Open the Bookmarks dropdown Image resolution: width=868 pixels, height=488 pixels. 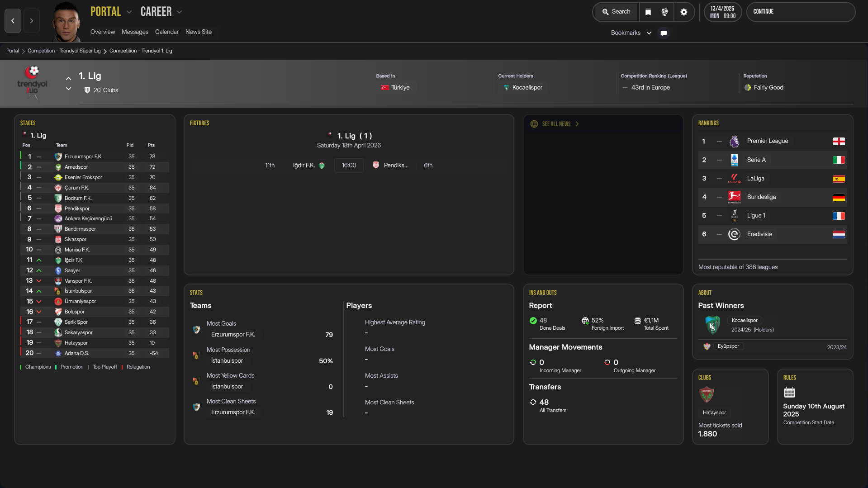pos(631,33)
